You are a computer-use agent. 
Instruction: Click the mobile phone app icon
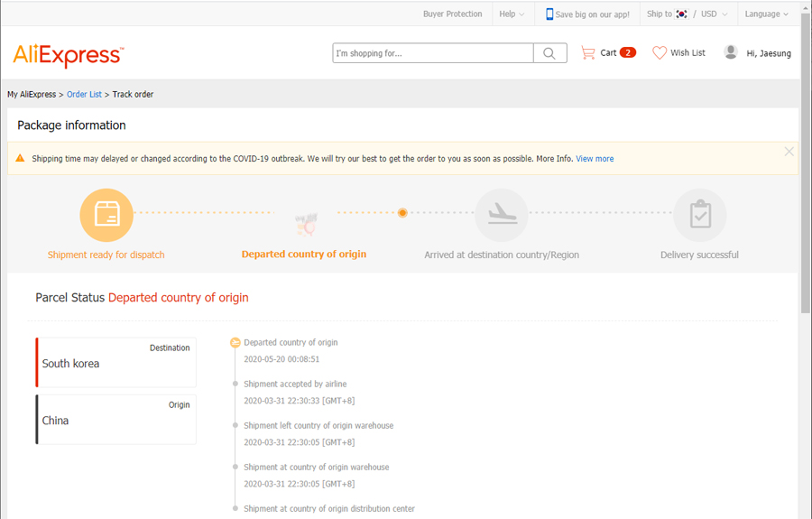click(x=549, y=14)
